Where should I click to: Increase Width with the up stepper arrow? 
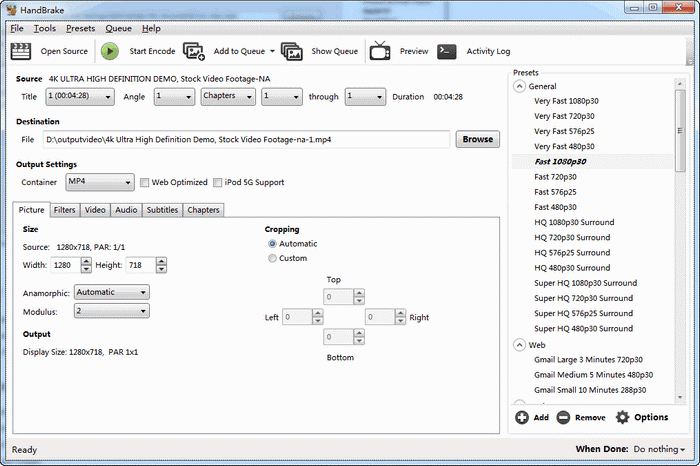click(86, 261)
